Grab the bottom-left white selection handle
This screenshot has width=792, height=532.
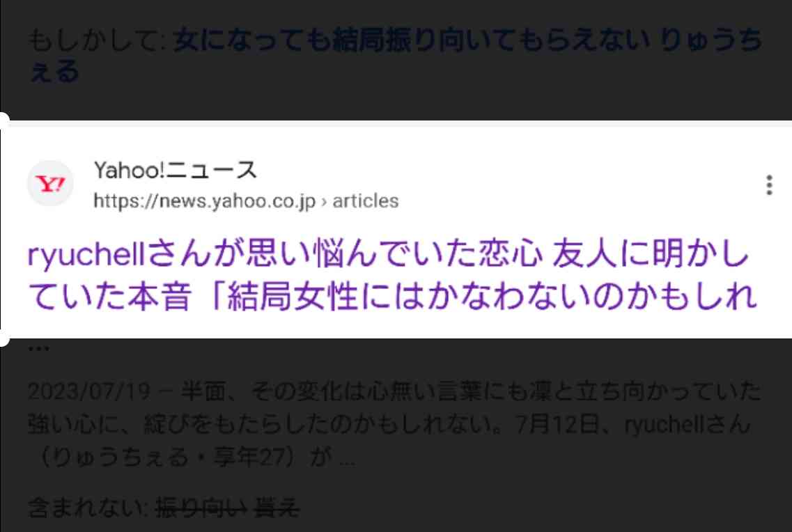(3, 338)
